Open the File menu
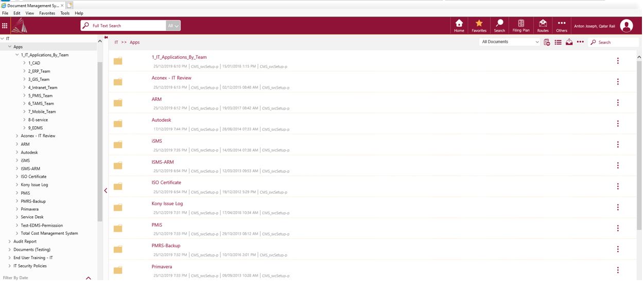This screenshot has width=644, height=291. point(5,13)
